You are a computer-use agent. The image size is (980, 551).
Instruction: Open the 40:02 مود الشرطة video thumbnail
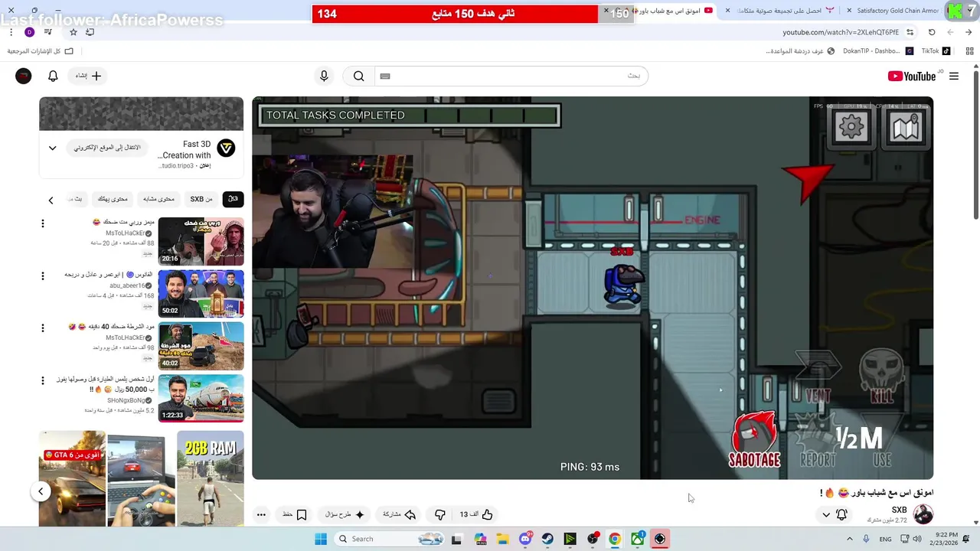point(201,345)
